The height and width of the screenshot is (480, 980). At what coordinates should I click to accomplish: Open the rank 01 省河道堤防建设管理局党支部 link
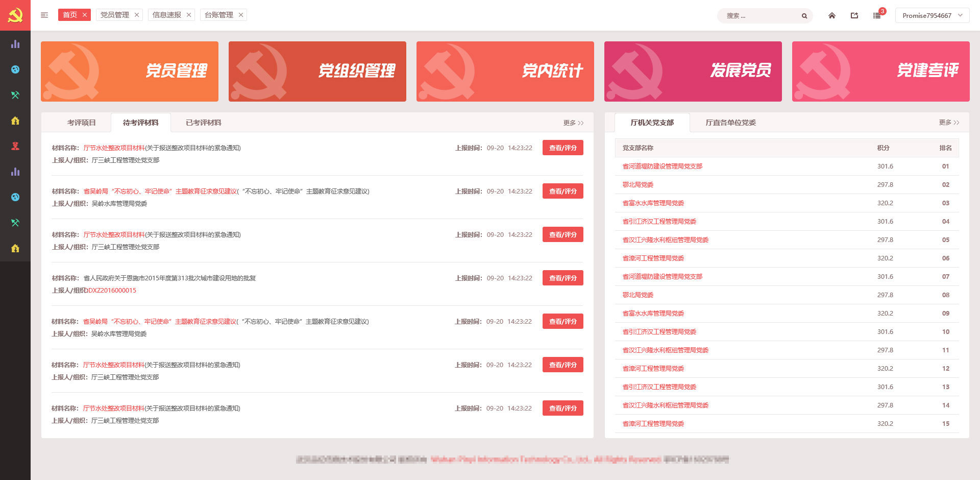662,166
